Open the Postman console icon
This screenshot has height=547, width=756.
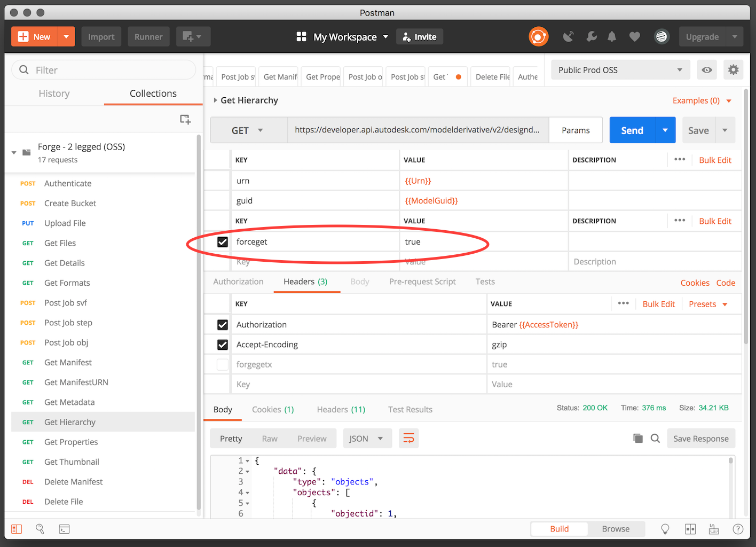tap(64, 529)
